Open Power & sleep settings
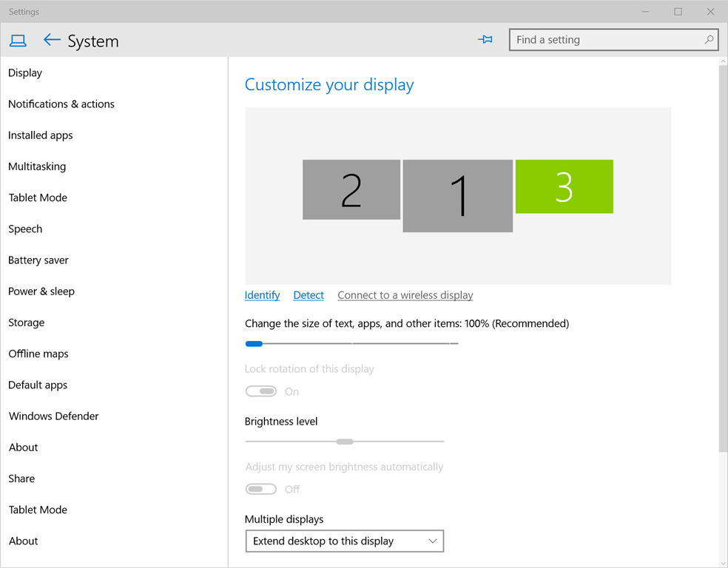 click(41, 291)
